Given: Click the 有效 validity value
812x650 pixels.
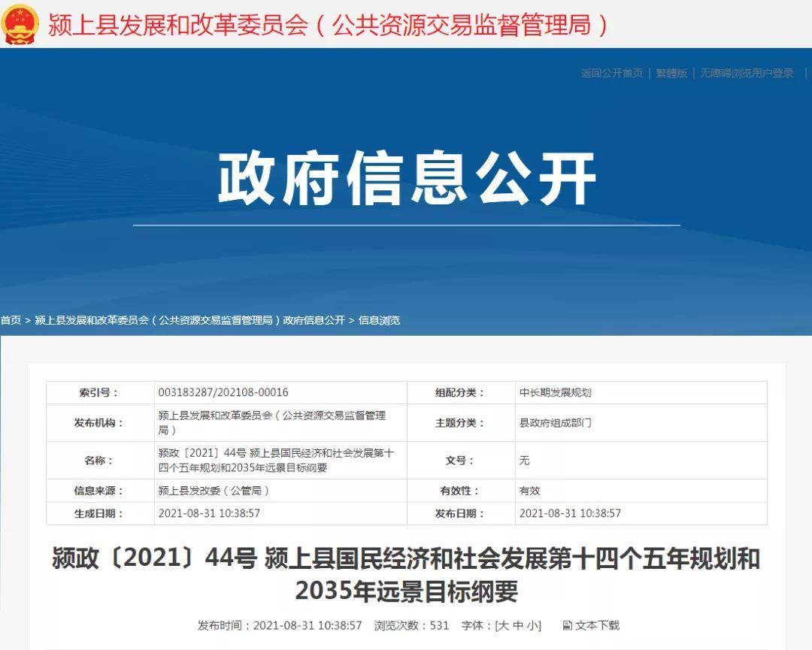Looking at the screenshot, I should tap(529, 491).
